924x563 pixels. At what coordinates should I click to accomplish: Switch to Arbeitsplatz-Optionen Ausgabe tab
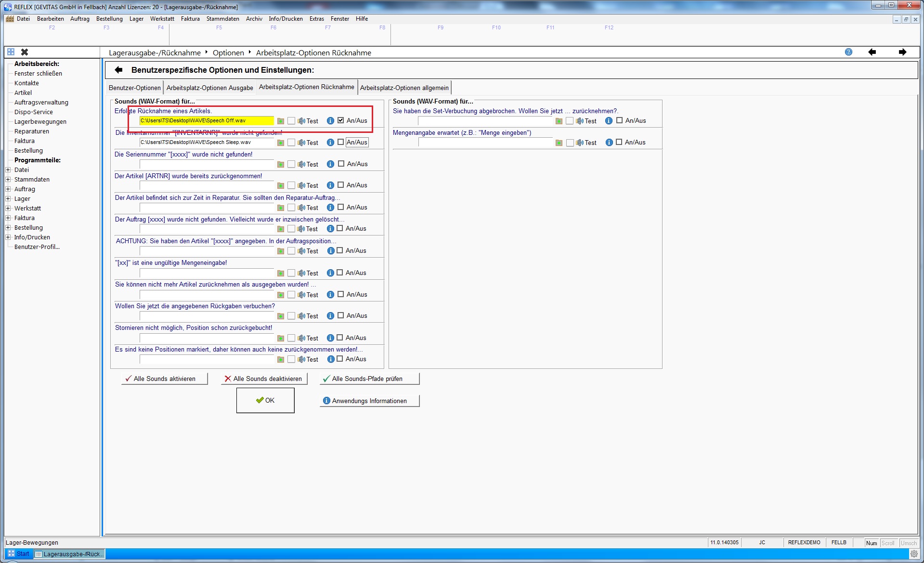point(209,88)
